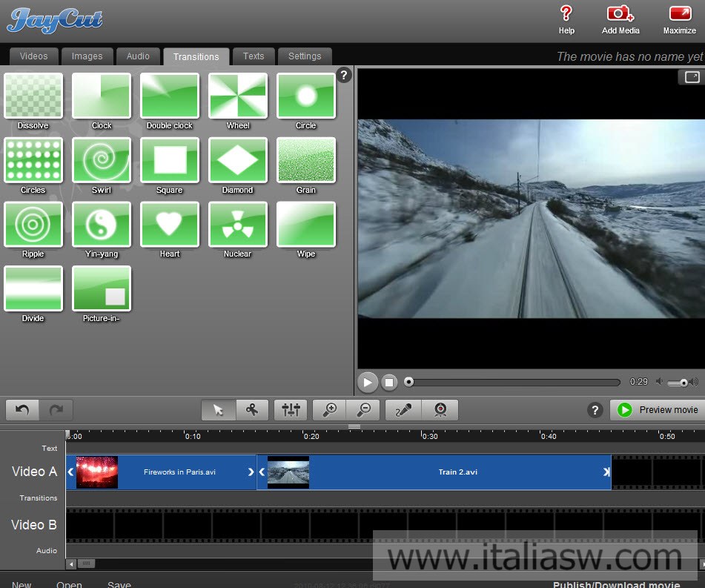Click the Open project link
This screenshot has width=705, height=588.
click(69, 584)
